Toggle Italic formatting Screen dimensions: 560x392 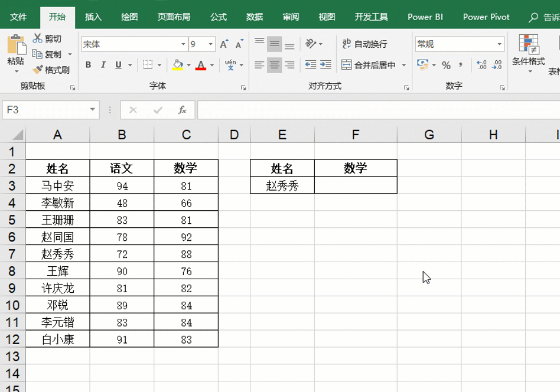tap(103, 65)
